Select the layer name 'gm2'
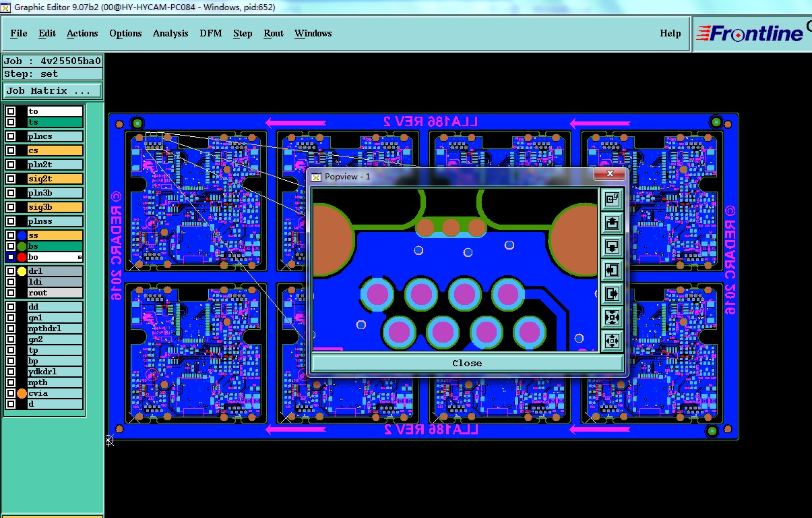 55,339
